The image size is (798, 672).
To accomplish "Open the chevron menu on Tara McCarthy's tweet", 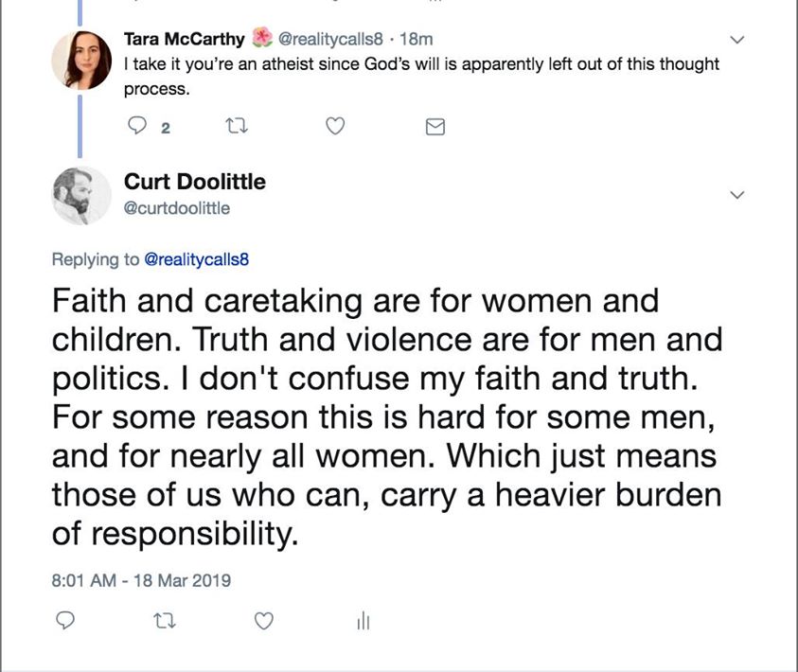I will tap(738, 41).
